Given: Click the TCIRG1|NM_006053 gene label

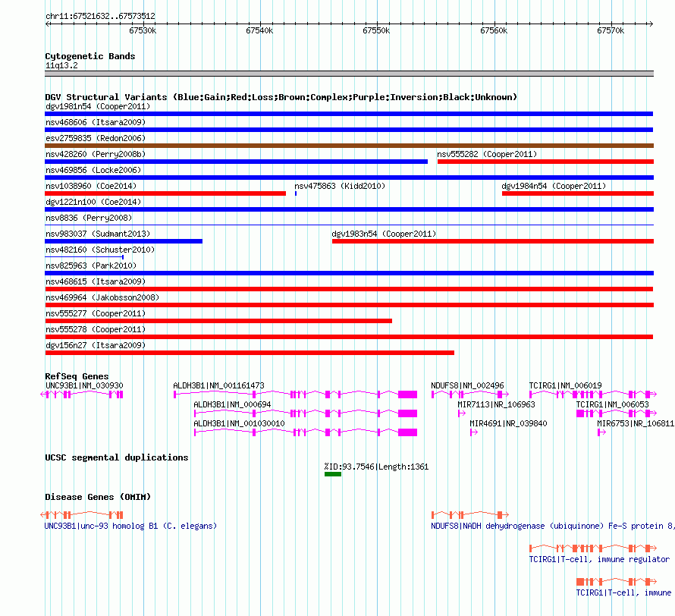Looking at the screenshot, I should (613, 404).
